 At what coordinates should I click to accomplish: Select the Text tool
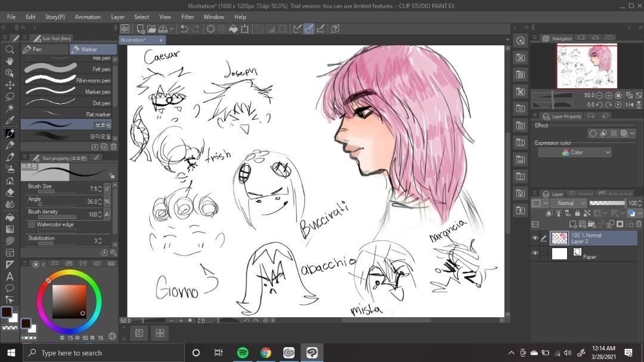click(10, 276)
